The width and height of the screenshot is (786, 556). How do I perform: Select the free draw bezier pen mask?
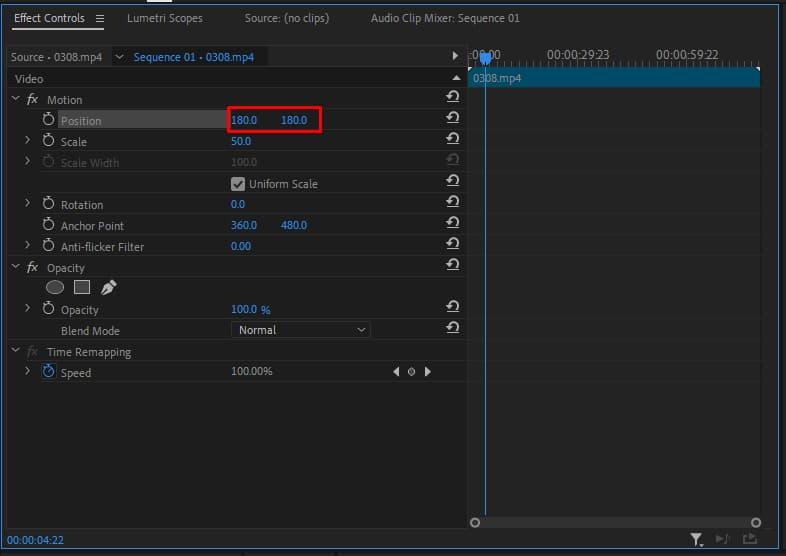tap(108, 288)
